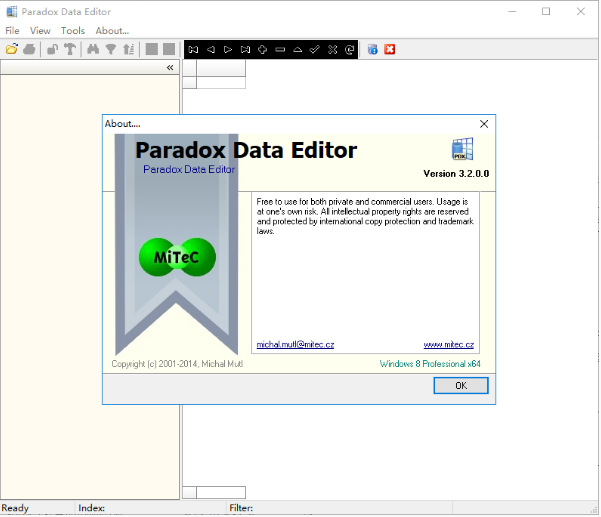Viewport: 601px width, 517px height.
Task: Click the PDX table icon in About dialog
Action: (463, 149)
